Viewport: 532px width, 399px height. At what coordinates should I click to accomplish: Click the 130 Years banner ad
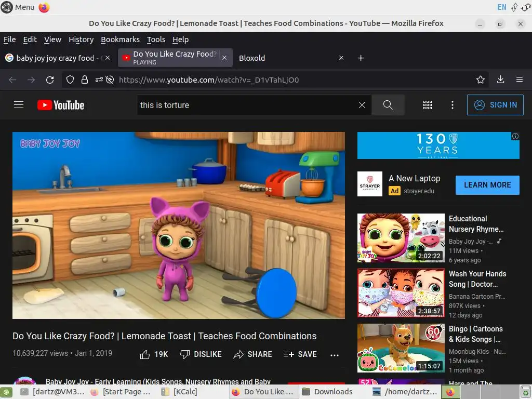coord(438,145)
